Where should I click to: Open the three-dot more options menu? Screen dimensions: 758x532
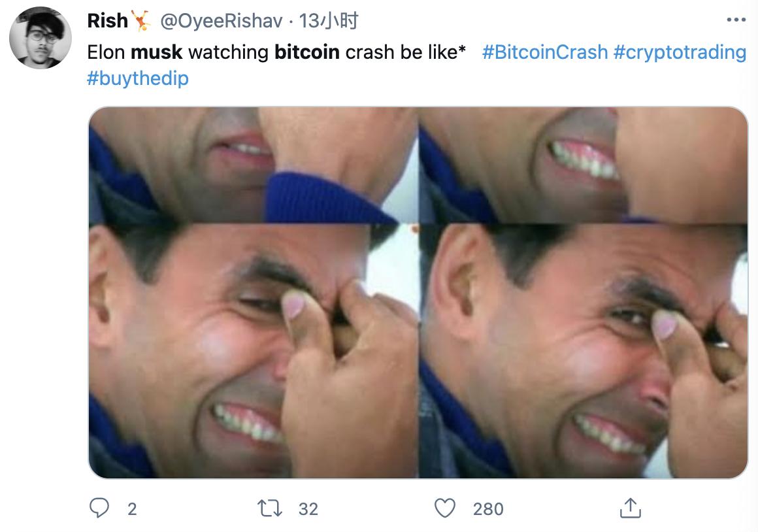point(736,20)
